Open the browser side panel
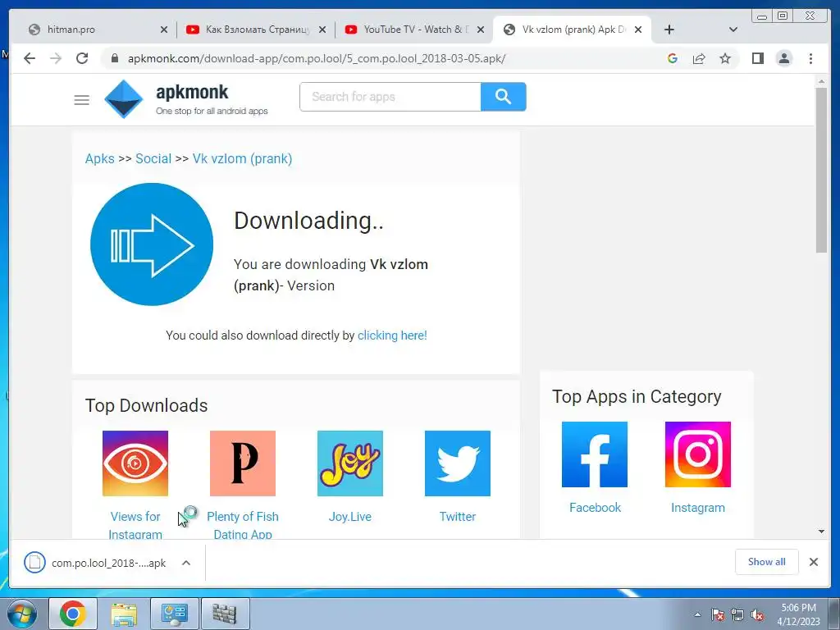840x630 pixels. 757,58
